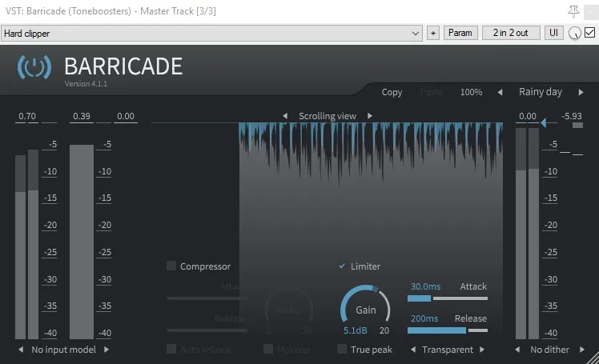Click the compressor Attack slider
This screenshot has width=599, height=364.
207,298
